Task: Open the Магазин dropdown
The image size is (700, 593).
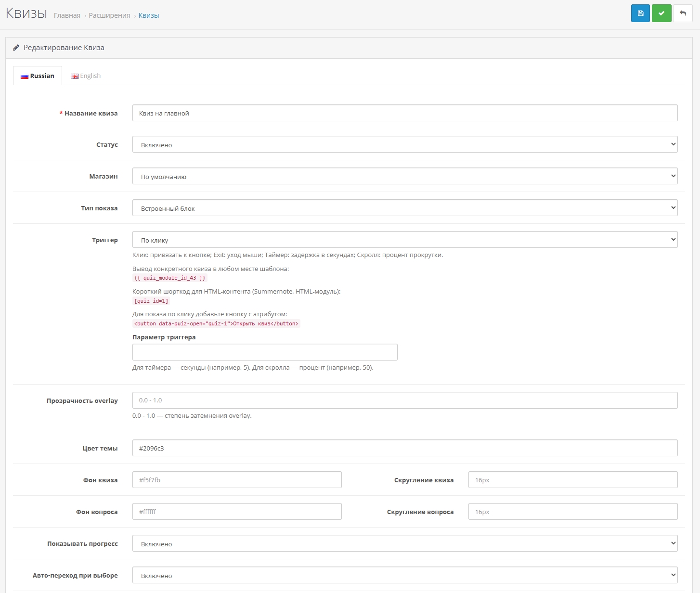Action: point(404,176)
